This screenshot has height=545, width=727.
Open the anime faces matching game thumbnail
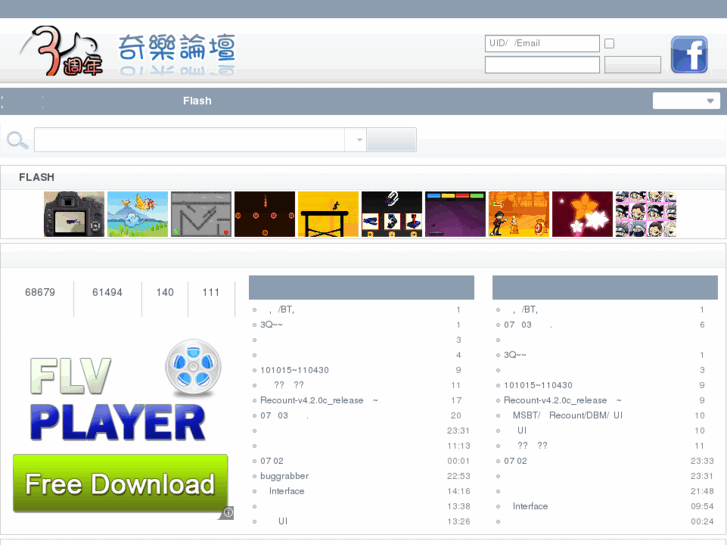[x=646, y=214]
